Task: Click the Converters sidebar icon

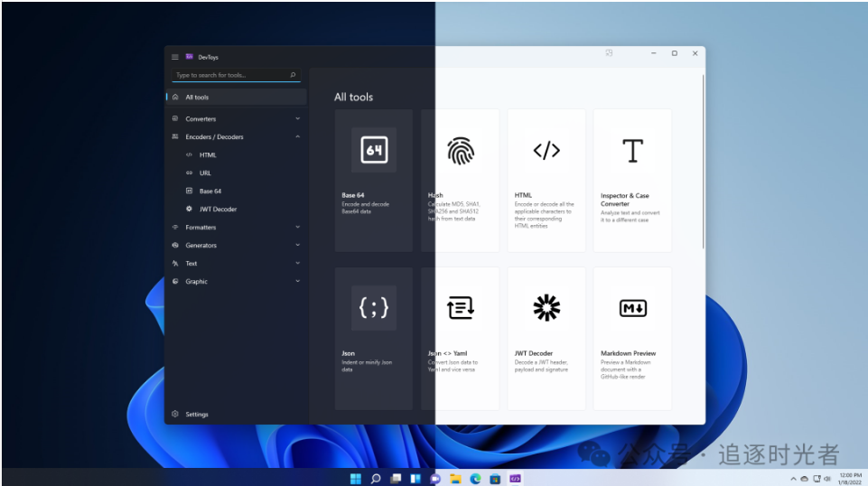Action: [x=175, y=118]
